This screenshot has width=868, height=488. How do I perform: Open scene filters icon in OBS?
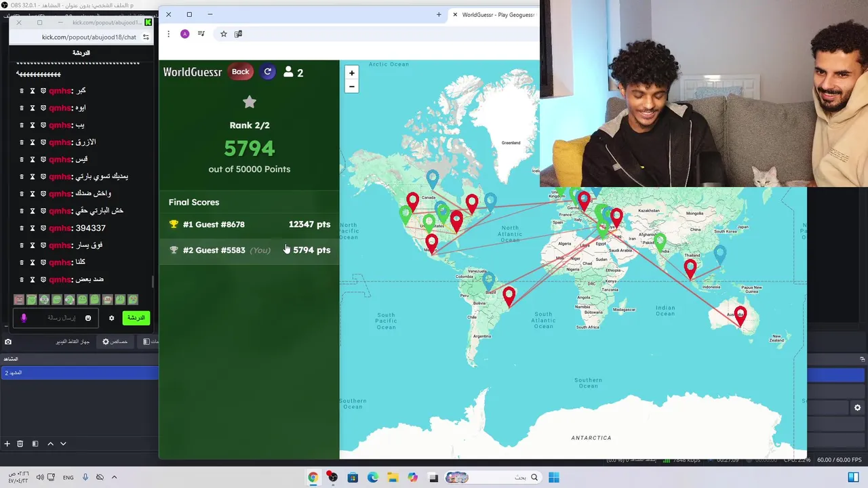(35, 444)
